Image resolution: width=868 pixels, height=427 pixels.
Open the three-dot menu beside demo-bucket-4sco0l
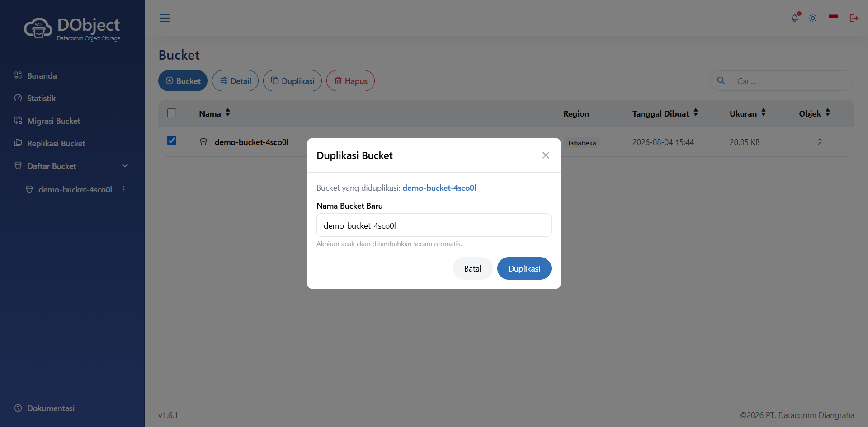[124, 189]
